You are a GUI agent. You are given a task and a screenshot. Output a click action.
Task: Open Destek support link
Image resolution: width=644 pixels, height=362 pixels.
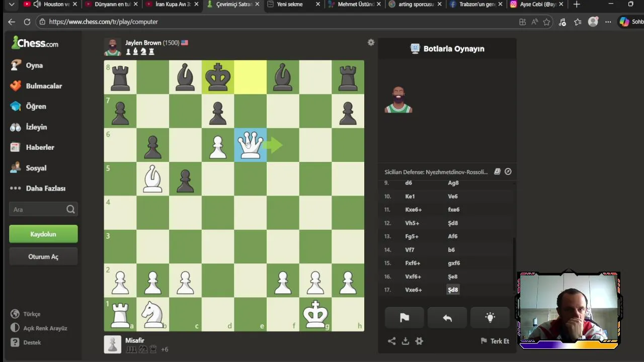[x=32, y=342]
